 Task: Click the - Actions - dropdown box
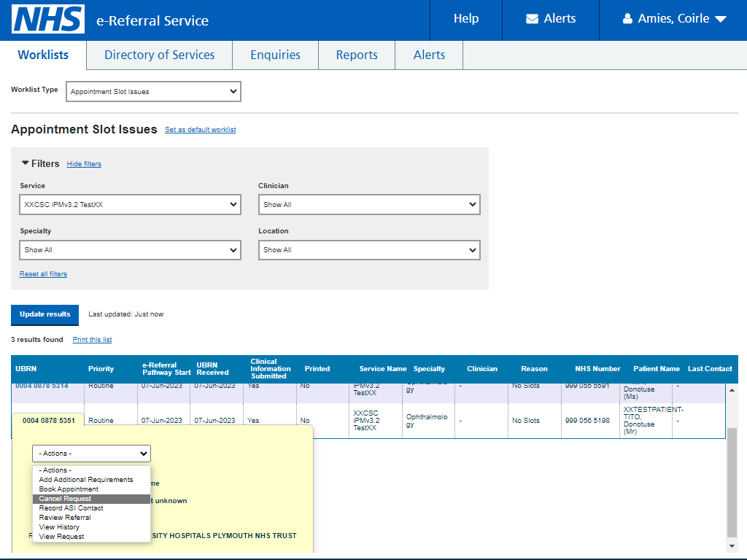pyautogui.click(x=91, y=454)
